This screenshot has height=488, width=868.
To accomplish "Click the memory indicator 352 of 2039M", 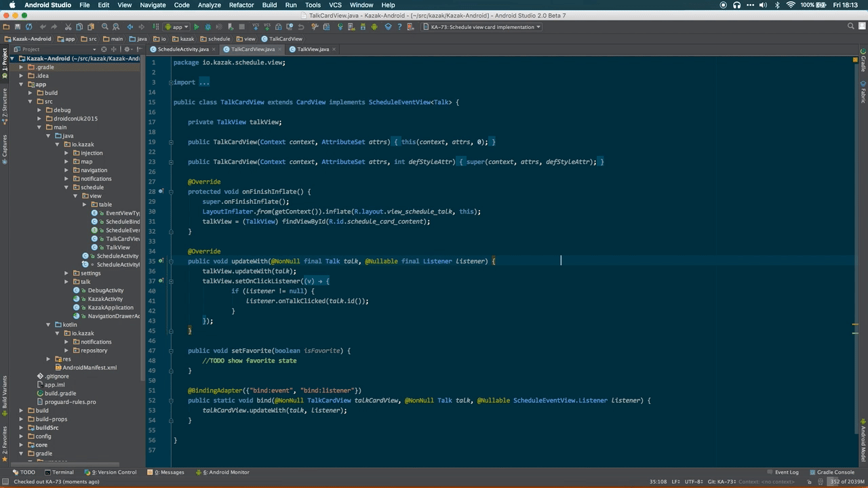I will 848,482.
